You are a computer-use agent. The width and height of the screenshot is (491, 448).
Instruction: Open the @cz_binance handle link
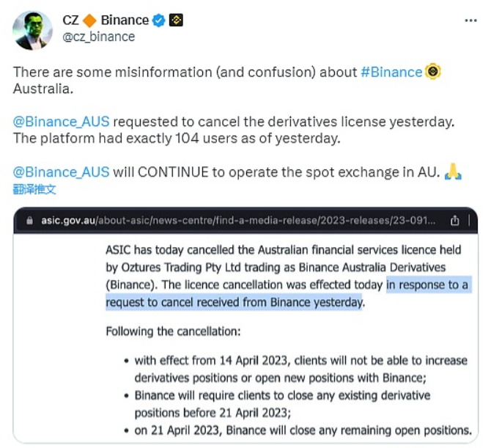click(x=98, y=37)
